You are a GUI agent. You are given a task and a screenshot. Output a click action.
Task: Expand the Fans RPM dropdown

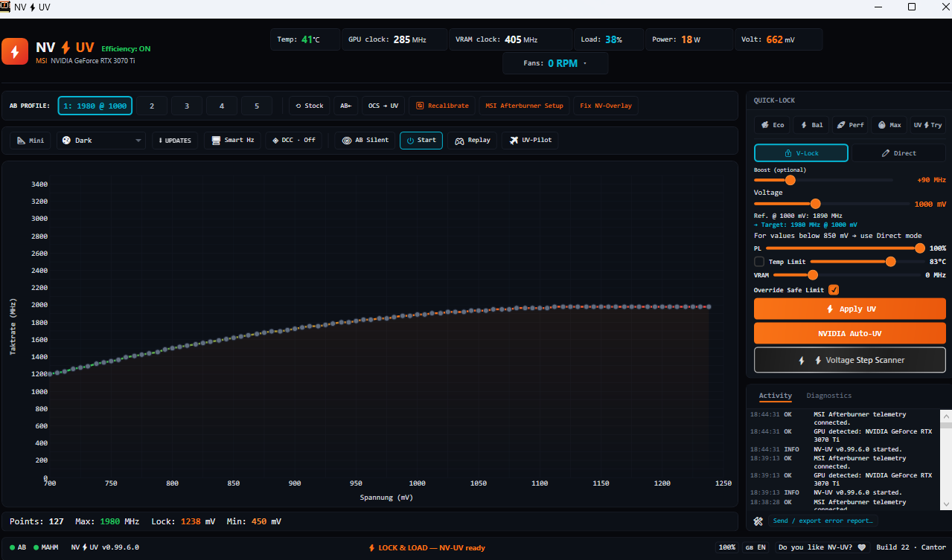(555, 63)
